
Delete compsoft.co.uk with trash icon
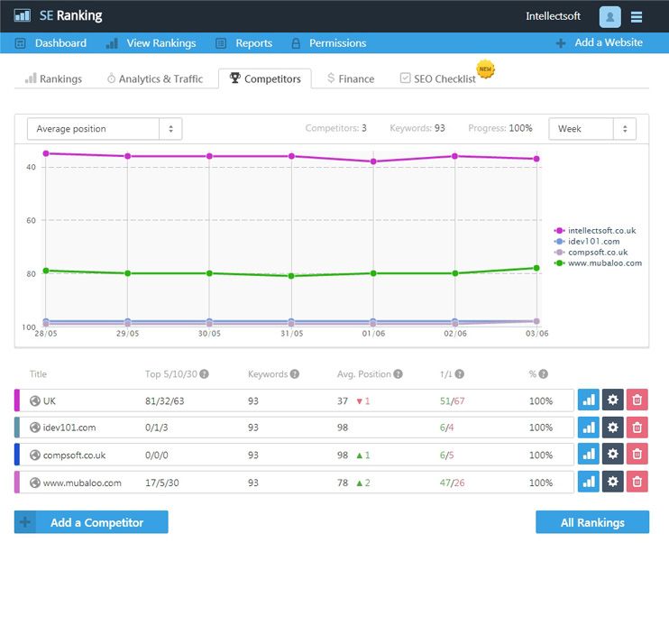(x=637, y=454)
